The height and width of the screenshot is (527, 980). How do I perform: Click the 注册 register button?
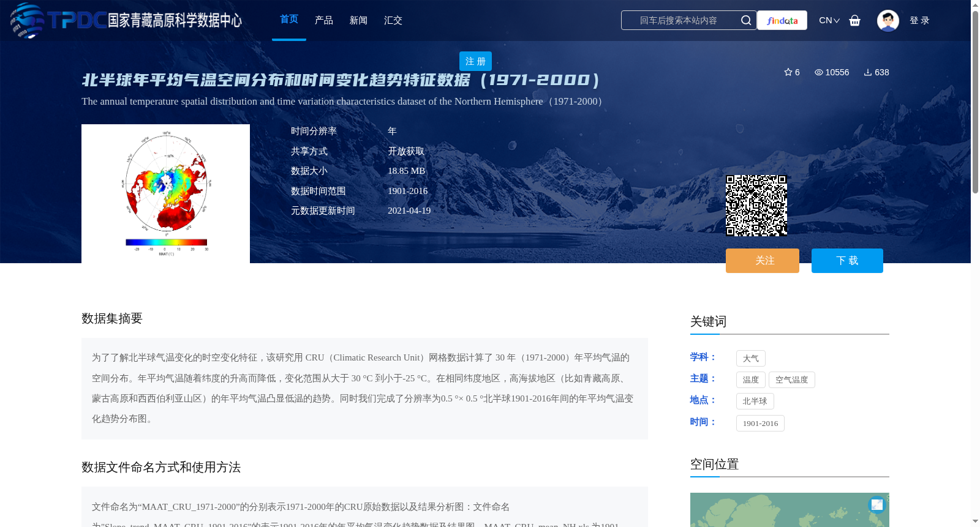pos(475,61)
